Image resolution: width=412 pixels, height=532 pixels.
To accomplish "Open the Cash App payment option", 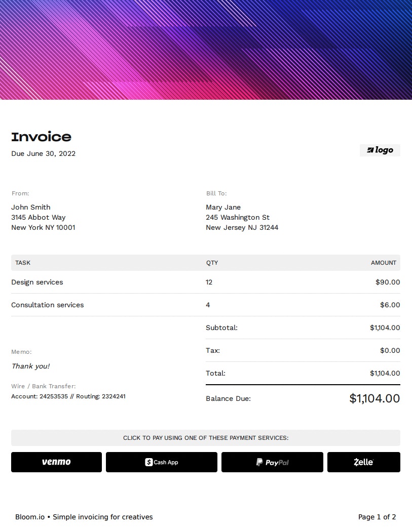I will click(x=161, y=462).
